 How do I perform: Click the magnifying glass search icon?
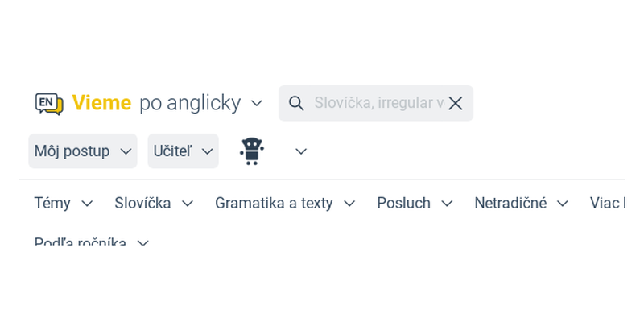point(296,103)
